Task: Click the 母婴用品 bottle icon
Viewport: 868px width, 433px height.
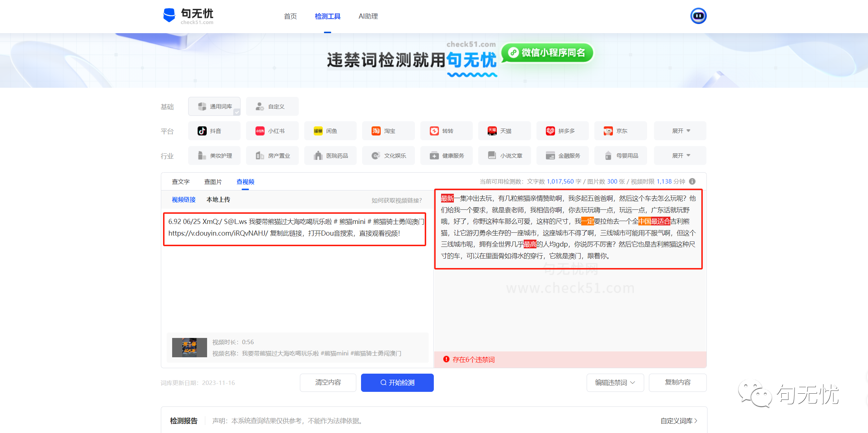Action: click(x=608, y=156)
